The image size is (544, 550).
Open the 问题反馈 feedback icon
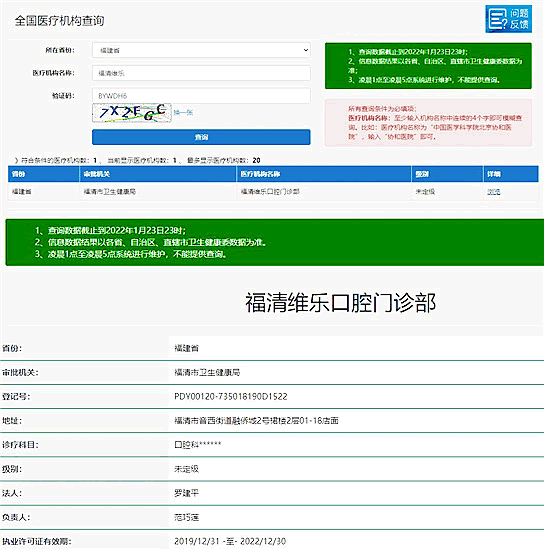point(508,19)
